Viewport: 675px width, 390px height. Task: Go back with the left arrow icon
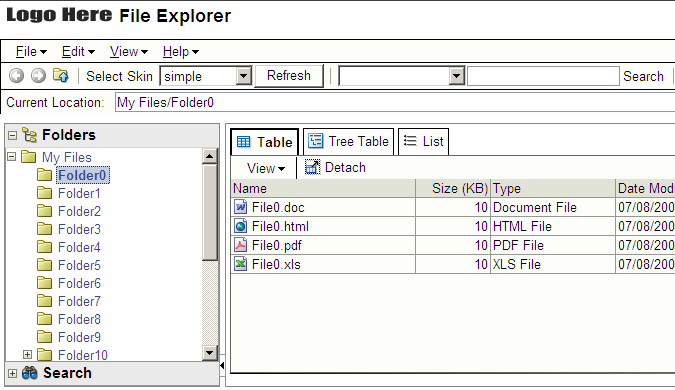[x=16, y=76]
